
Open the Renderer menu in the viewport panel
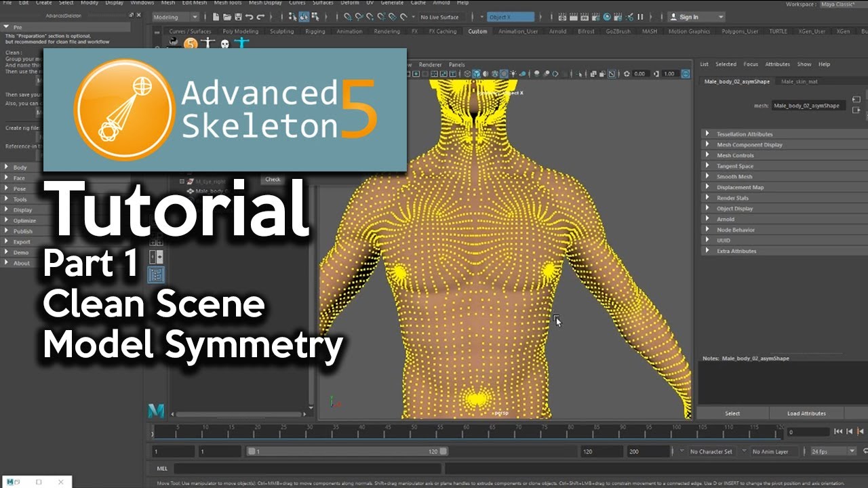(x=430, y=65)
